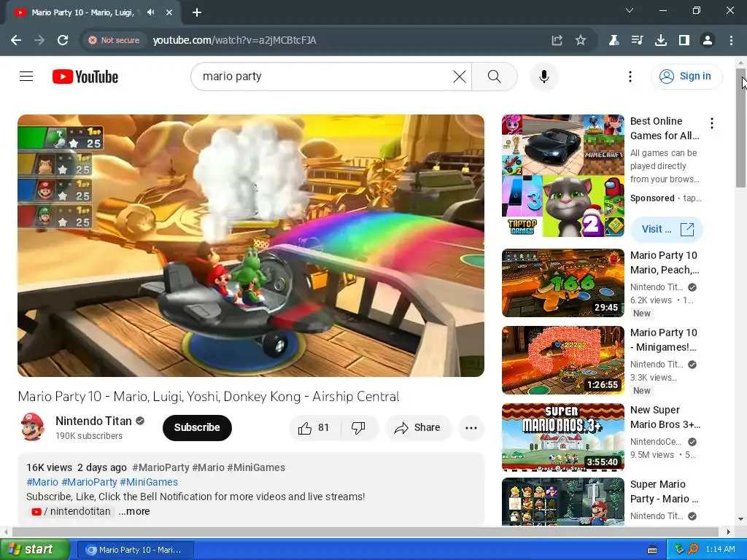Screen dimensions: 747x560
Task: Open the nintendotitan channel link
Action: pos(71,511)
